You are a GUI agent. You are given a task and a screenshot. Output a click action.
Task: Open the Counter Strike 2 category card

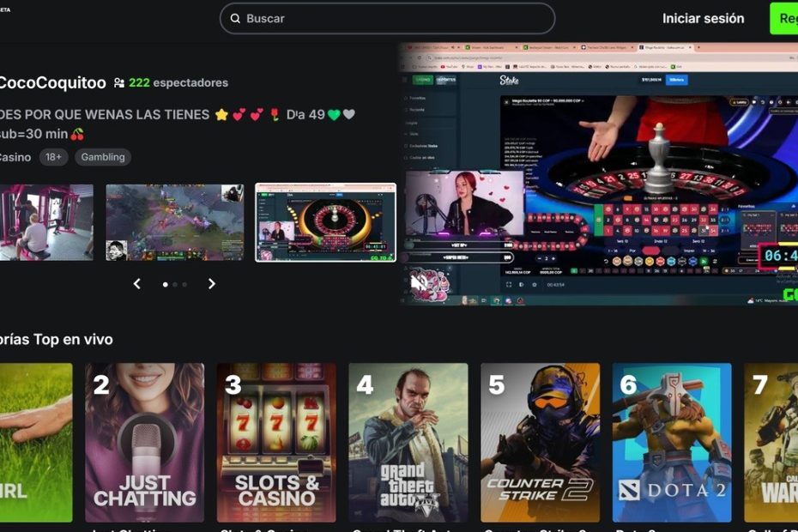540,443
